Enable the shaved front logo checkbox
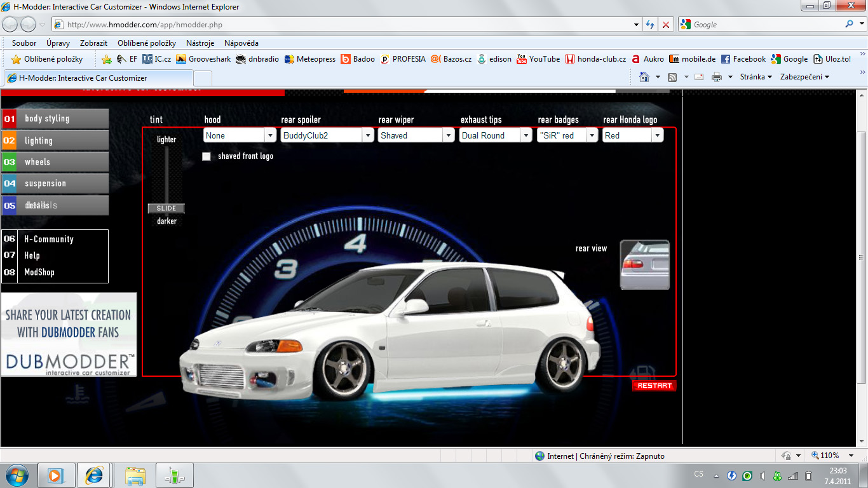 [207, 156]
